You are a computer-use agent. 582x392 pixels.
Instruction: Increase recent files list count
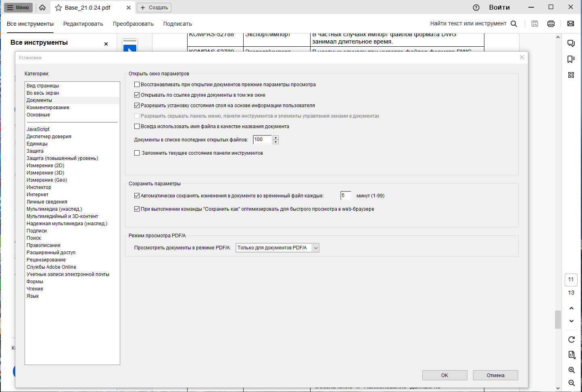[x=276, y=138]
